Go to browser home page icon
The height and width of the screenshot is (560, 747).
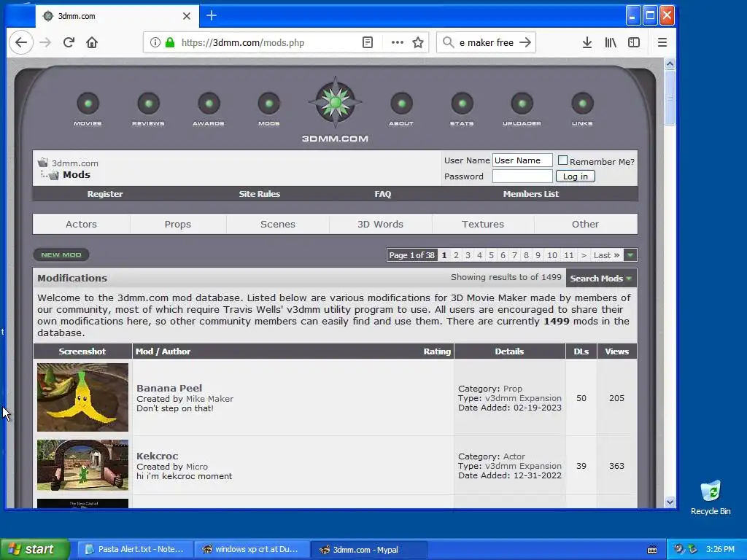point(92,42)
